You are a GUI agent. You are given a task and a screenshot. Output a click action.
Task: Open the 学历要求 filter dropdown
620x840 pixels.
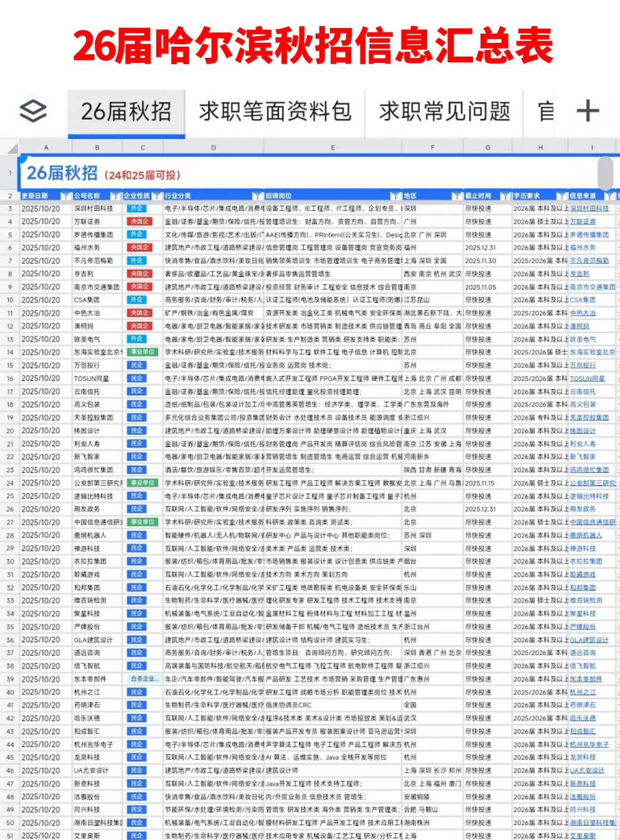click(562, 195)
